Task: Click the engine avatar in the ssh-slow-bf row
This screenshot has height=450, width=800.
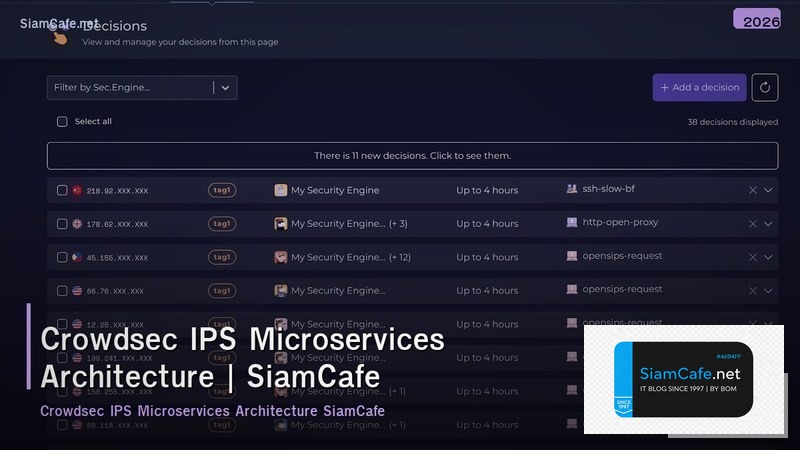Action: [281, 190]
